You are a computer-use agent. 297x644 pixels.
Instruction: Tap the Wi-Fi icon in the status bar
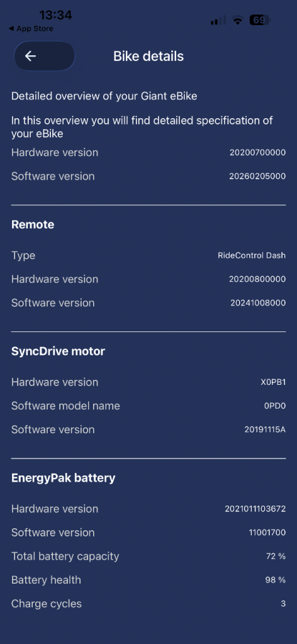pos(237,19)
